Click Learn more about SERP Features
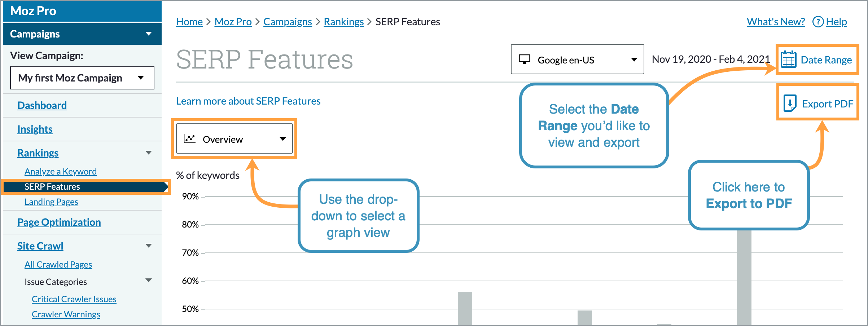The height and width of the screenshot is (326, 868). (x=248, y=101)
